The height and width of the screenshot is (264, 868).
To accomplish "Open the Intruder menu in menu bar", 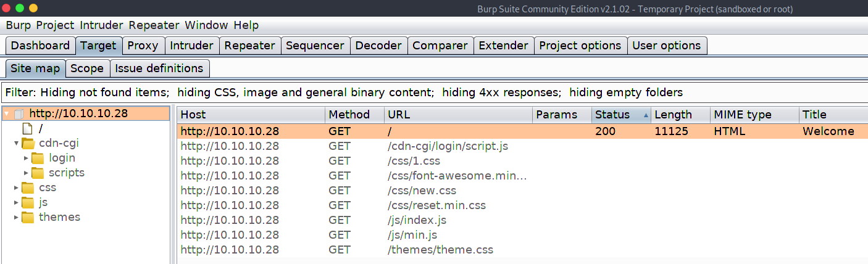I will pos(102,25).
